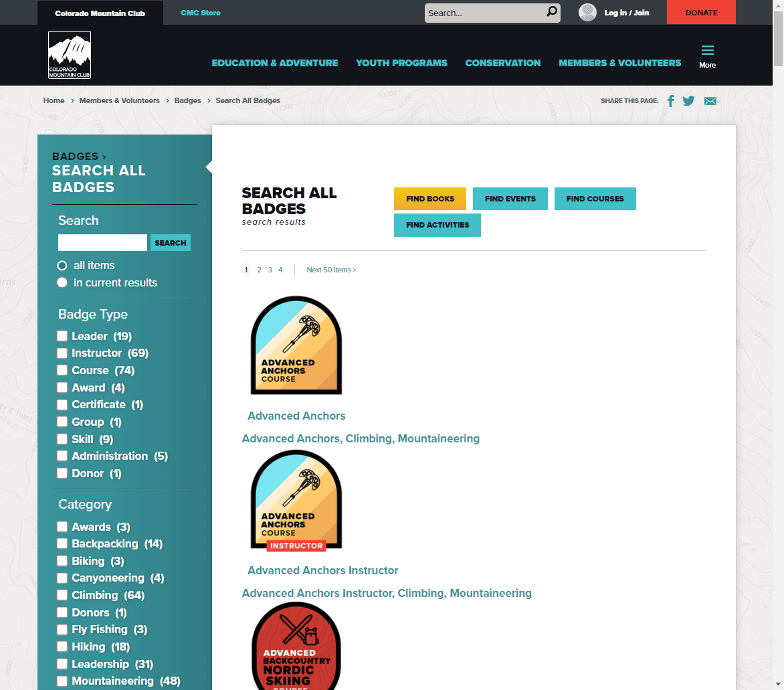This screenshot has width=784, height=690.
Task: Open the Advanced Backcountry Nordic Skiing badge image
Action: coord(296,646)
